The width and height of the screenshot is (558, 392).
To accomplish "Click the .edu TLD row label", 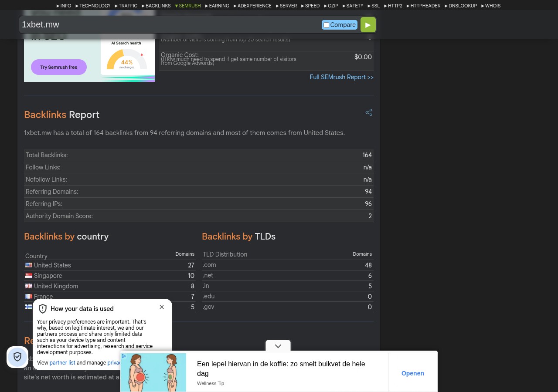I will pos(208,296).
